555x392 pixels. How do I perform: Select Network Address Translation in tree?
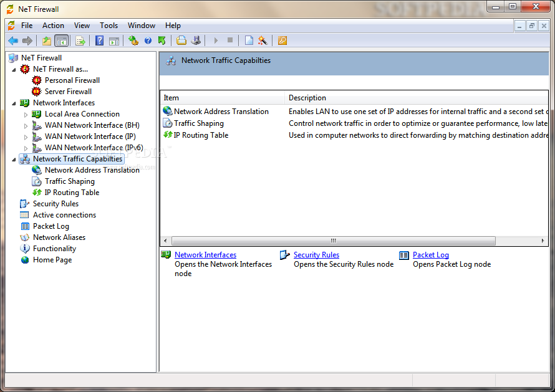click(x=92, y=170)
